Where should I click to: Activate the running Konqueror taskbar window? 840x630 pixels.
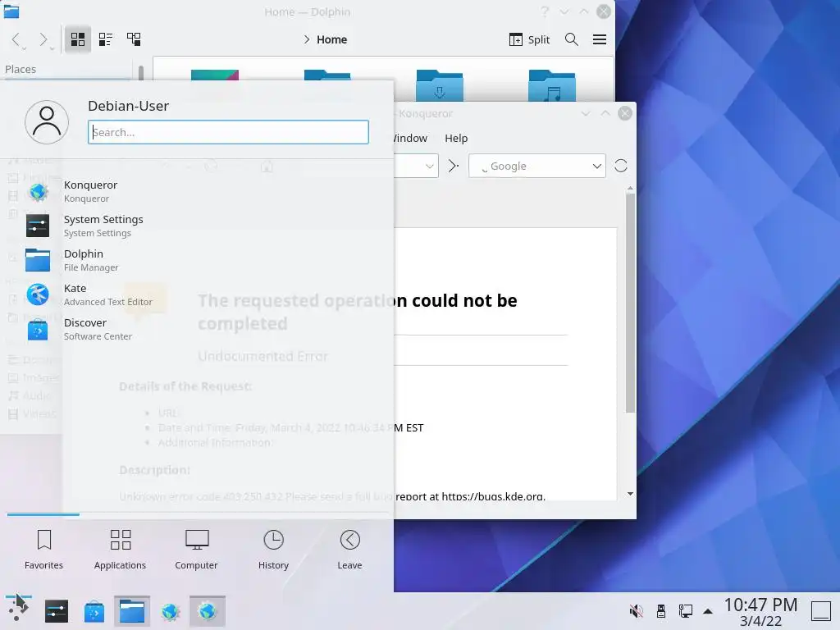pos(208,611)
